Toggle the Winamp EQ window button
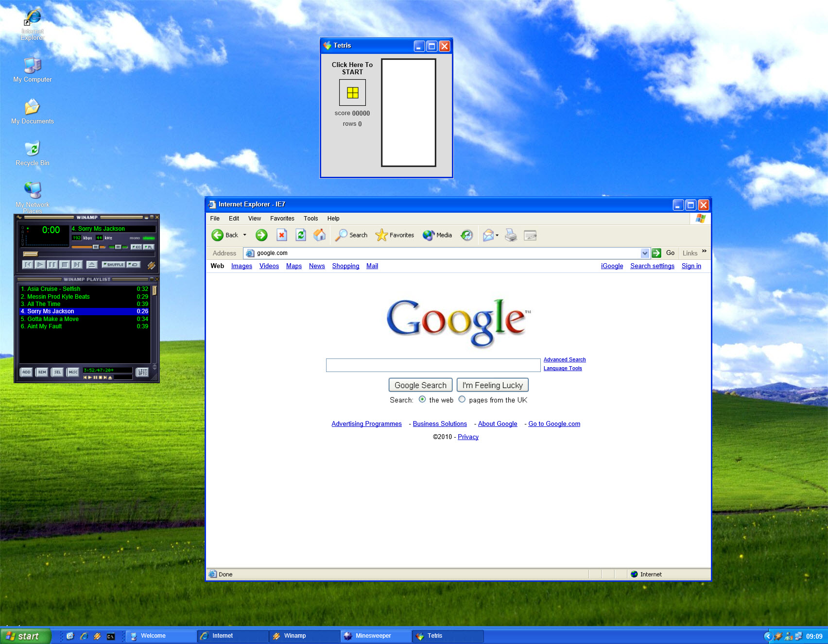This screenshot has width=828, height=644. pyautogui.click(x=137, y=247)
